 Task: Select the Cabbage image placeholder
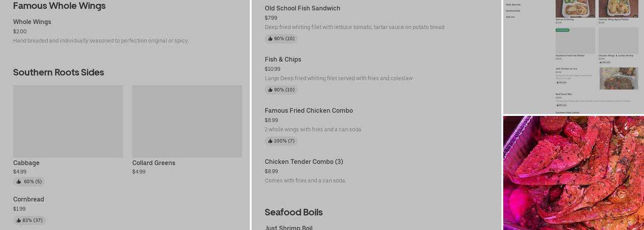coord(68,121)
